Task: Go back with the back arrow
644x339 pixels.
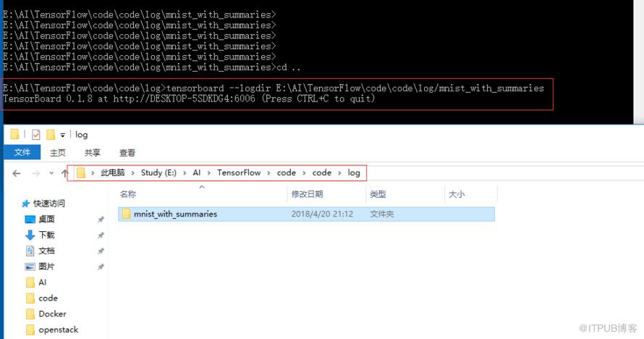Action: pos(17,173)
